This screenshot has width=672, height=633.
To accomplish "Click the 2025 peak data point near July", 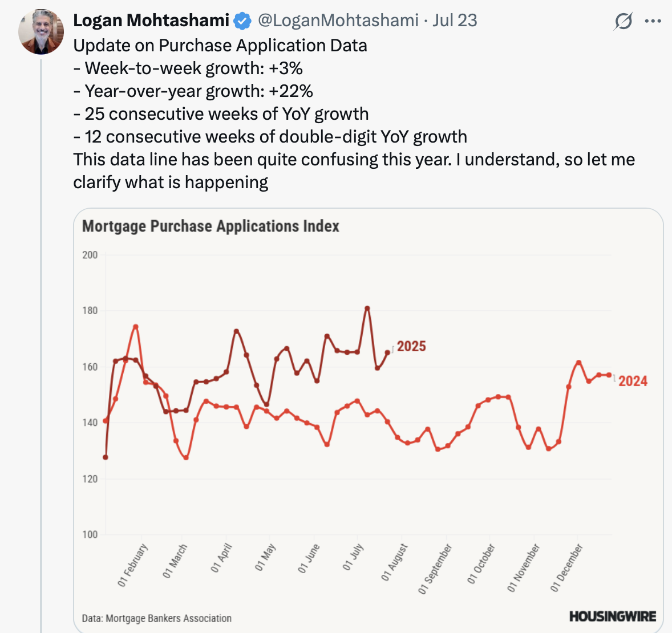I will coord(367,308).
